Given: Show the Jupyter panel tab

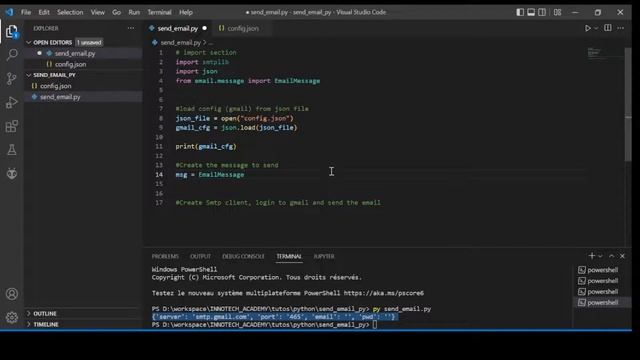Looking at the screenshot, I should [324, 256].
